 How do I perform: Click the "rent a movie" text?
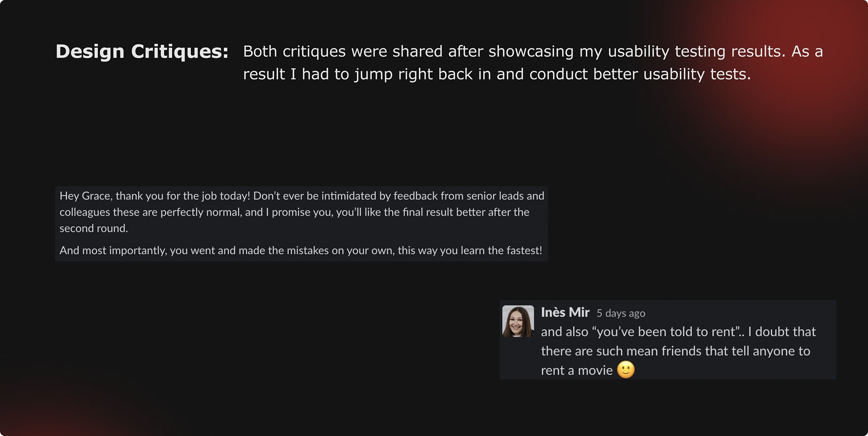577,370
